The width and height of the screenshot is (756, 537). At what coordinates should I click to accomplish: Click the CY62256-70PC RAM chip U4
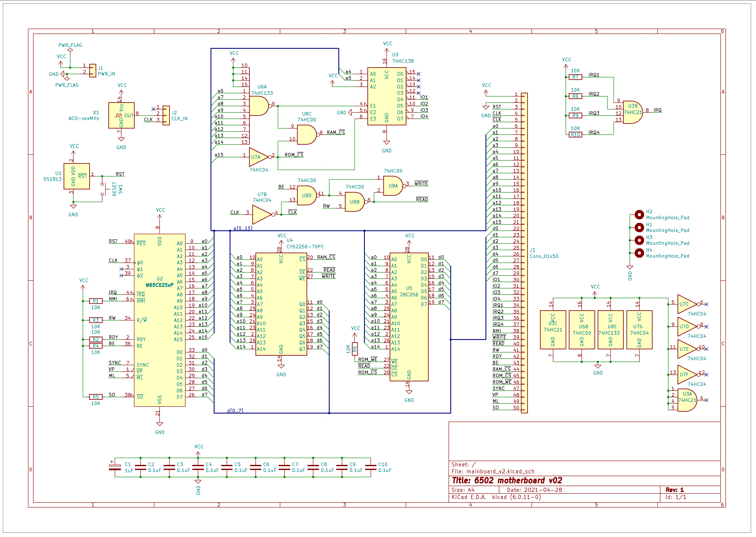281,304
